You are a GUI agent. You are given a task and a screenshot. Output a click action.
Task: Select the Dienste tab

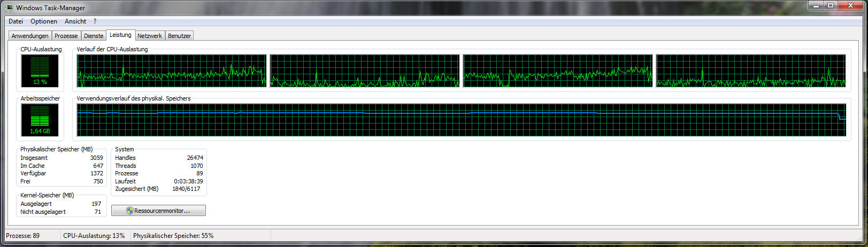tap(94, 36)
